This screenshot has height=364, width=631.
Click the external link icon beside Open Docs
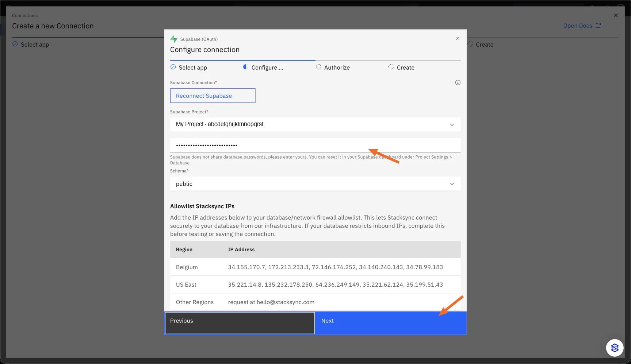click(598, 26)
